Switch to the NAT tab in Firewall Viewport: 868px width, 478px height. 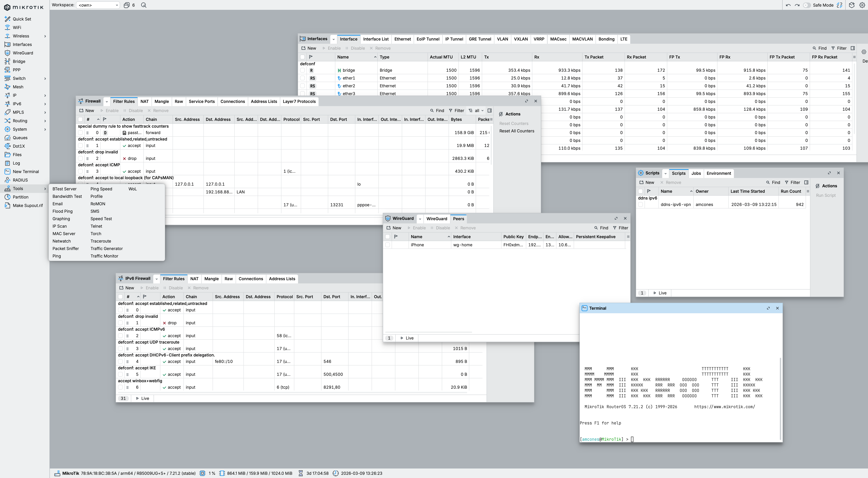(x=144, y=101)
